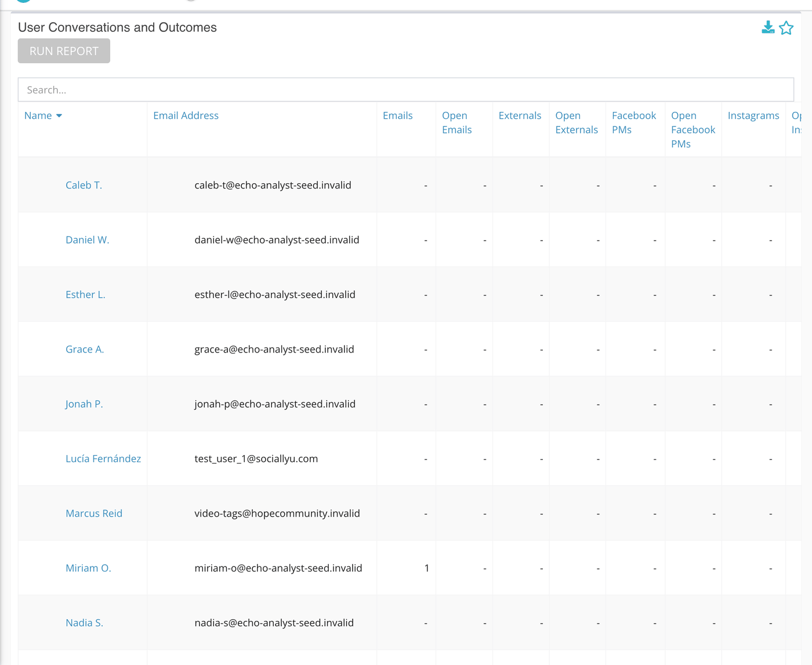
Task: Select email test_user_1@sociallyu.com
Action: pos(256,459)
